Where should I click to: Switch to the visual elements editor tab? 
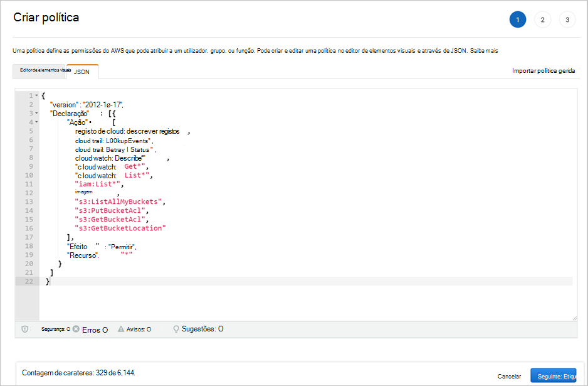coord(39,71)
